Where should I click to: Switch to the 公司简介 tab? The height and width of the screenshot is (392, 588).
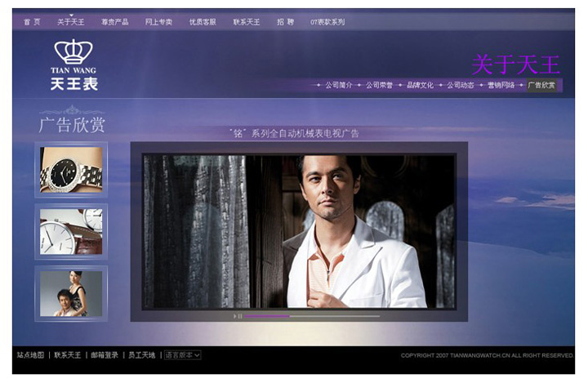click(339, 85)
